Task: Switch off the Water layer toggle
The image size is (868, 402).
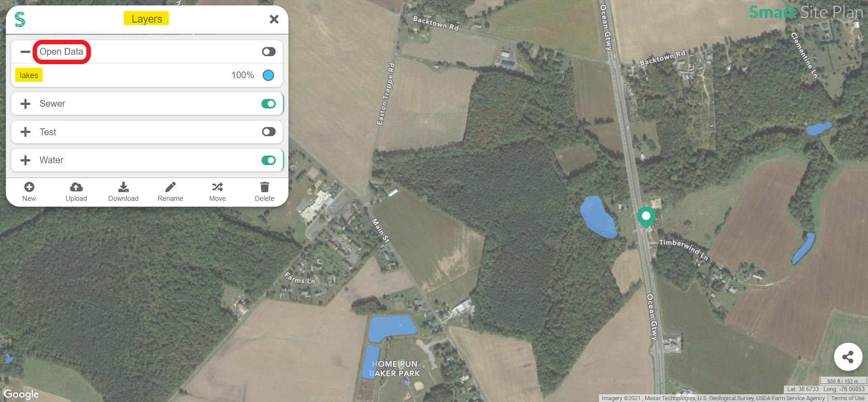Action: tap(269, 160)
